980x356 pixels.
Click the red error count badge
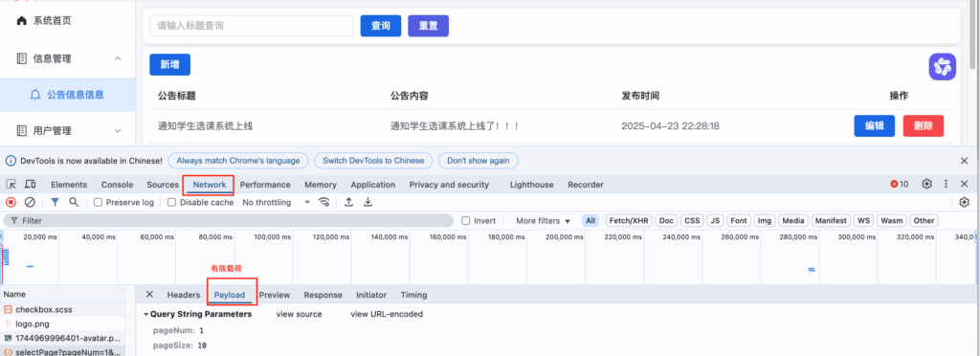coord(900,185)
